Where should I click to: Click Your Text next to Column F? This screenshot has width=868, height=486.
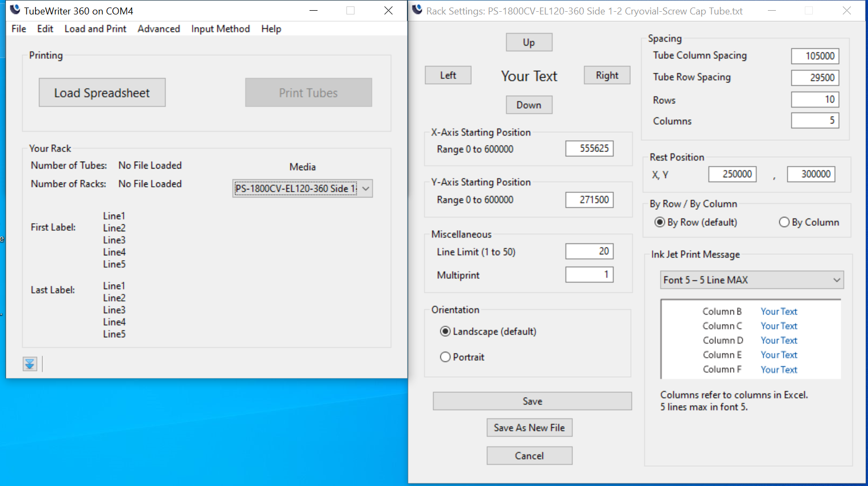coord(779,370)
